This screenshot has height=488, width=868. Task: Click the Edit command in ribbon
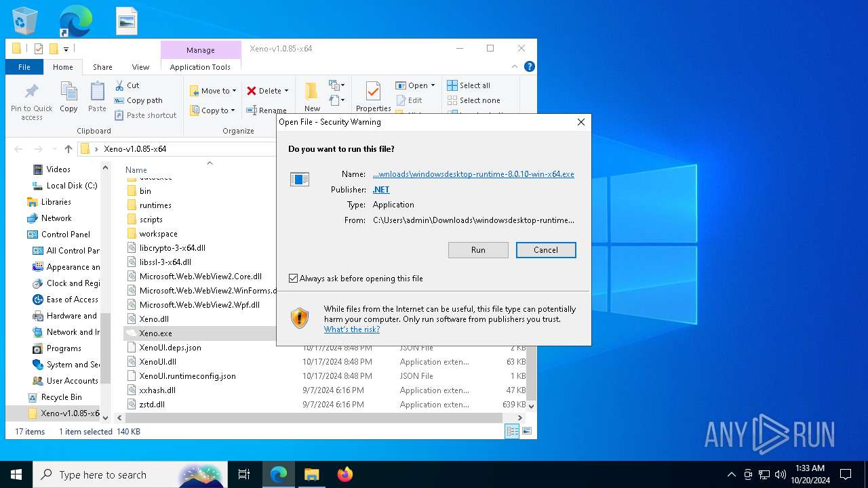(410, 100)
